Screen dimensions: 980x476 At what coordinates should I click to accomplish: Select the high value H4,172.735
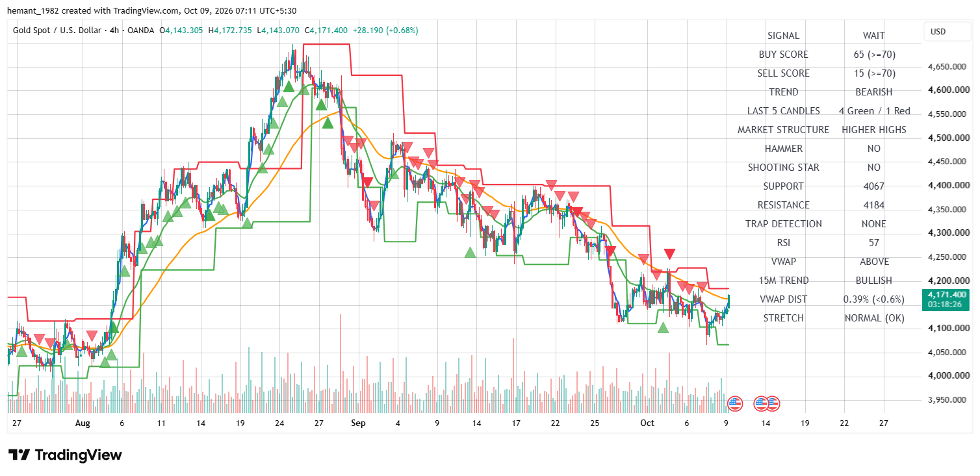pyautogui.click(x=231, y=31)
